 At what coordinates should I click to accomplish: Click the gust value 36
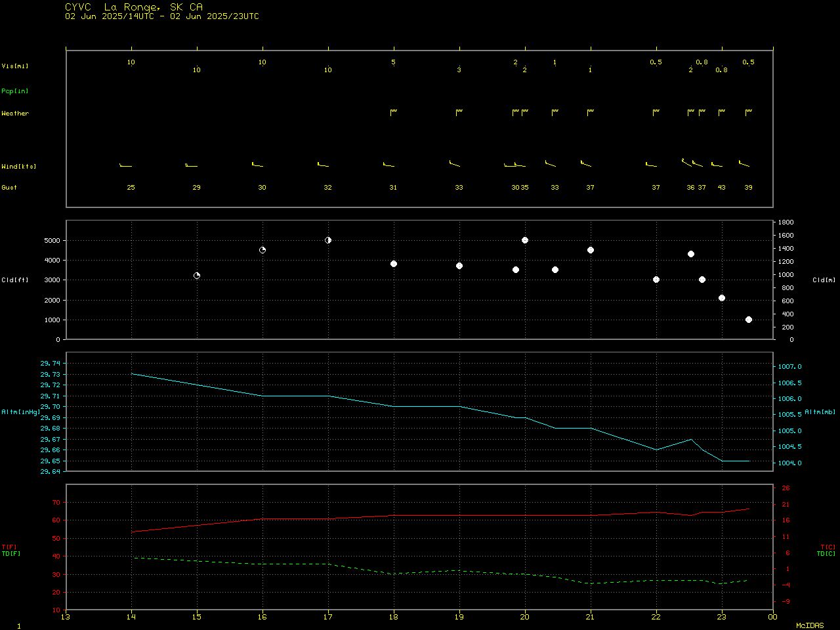click(691, 188)
